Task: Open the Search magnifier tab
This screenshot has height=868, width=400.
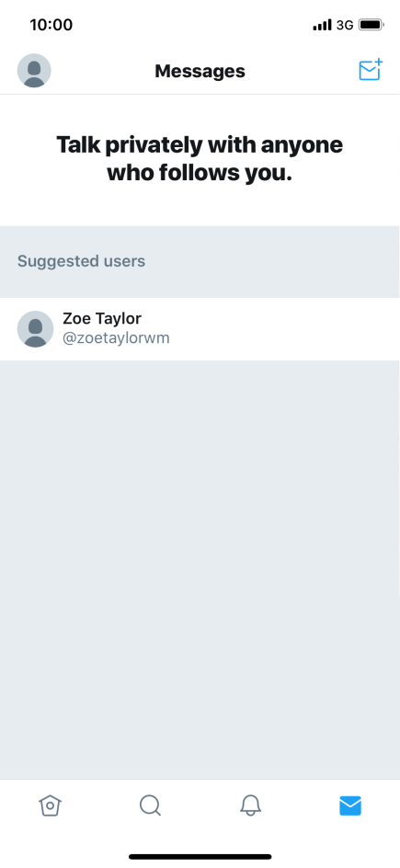Action: pos(150,805)
